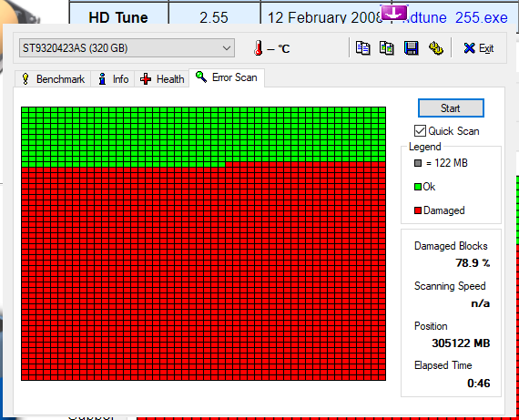Click the Health tab red cross icon
Viewport: 519px width, 420px height.
click(x=146, y=79)
